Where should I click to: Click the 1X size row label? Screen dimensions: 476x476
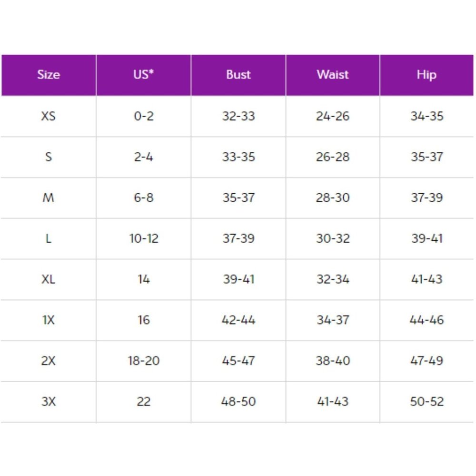click(x=49, y=320)
